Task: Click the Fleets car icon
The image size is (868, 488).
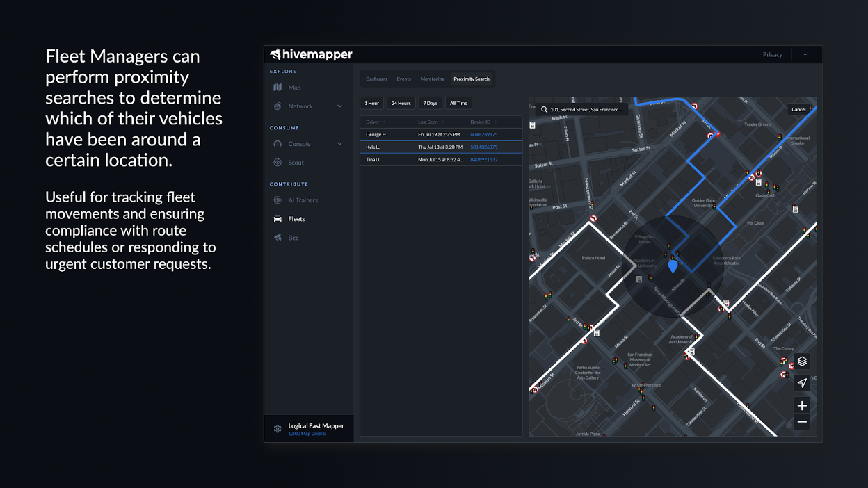Action: (x=278, y=219)
